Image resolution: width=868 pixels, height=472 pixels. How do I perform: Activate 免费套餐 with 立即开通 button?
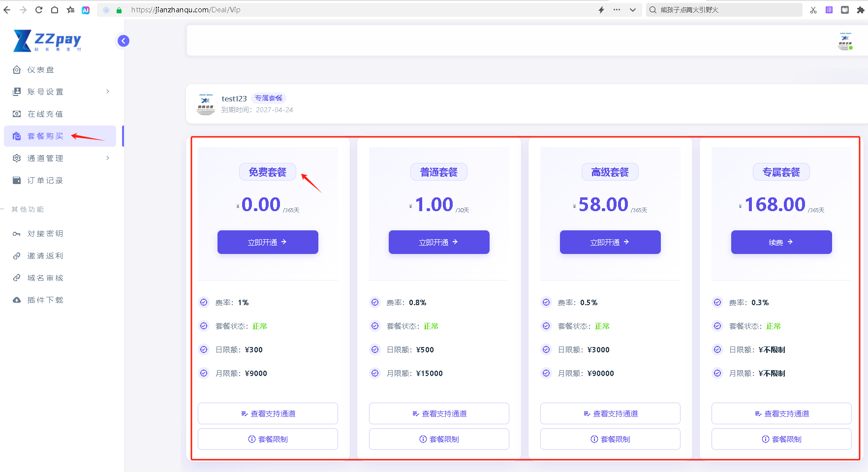pyautogui.click(x=268, y=242)
